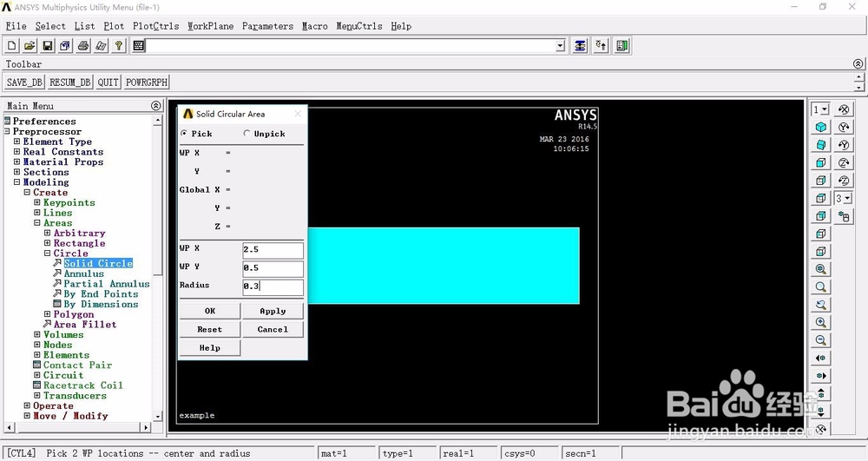Image resolution: width=868 pixels, height=461 pixels.
Task: Open the File menu
Action: click(16, 26)
